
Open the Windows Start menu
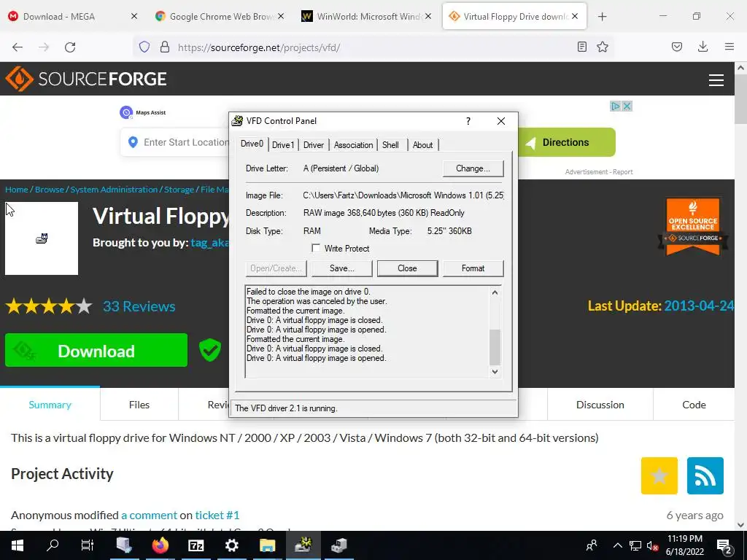point(18,545)
